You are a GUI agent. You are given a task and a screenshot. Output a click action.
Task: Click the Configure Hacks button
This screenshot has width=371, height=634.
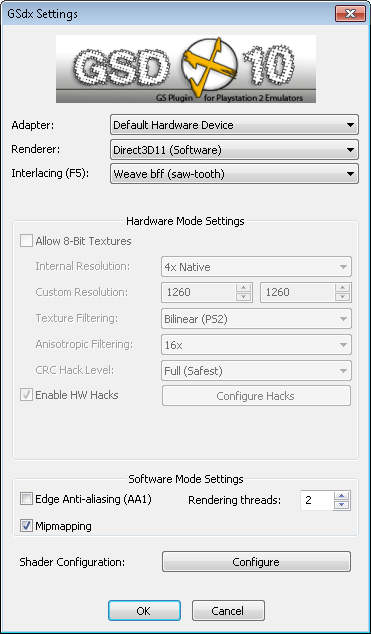coord(256,396)
